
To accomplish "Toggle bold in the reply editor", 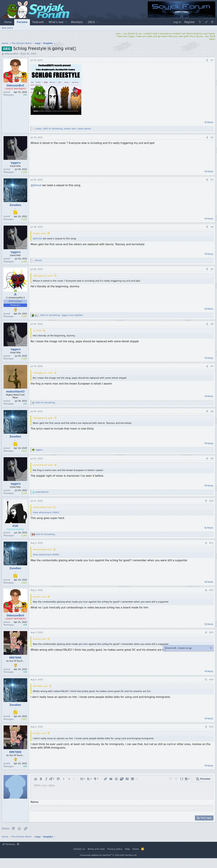I will [x=41, y=779].
